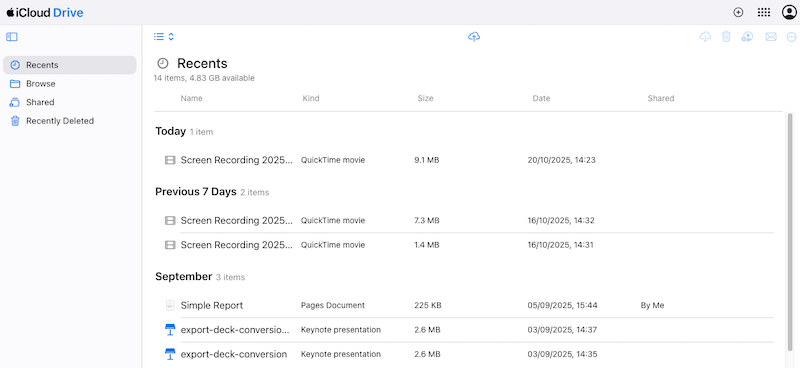Click the '20/10/2025, 14:23' date cell

click(x=562, y=160)
